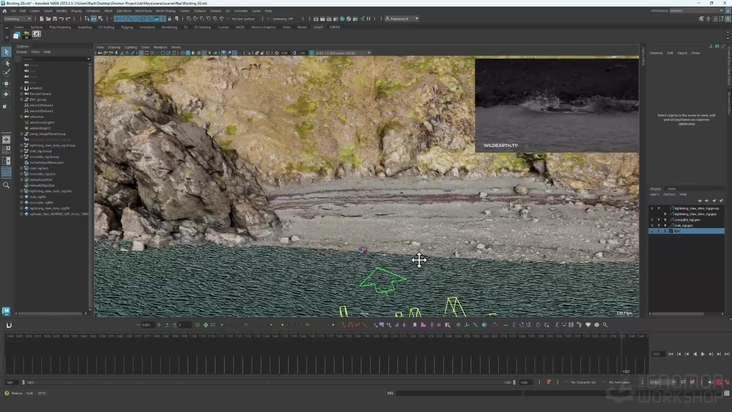The image size is (732, 412).
Task: Expand crocodile_rig:Group in the Outliner
Action: [x=21, y=157]
